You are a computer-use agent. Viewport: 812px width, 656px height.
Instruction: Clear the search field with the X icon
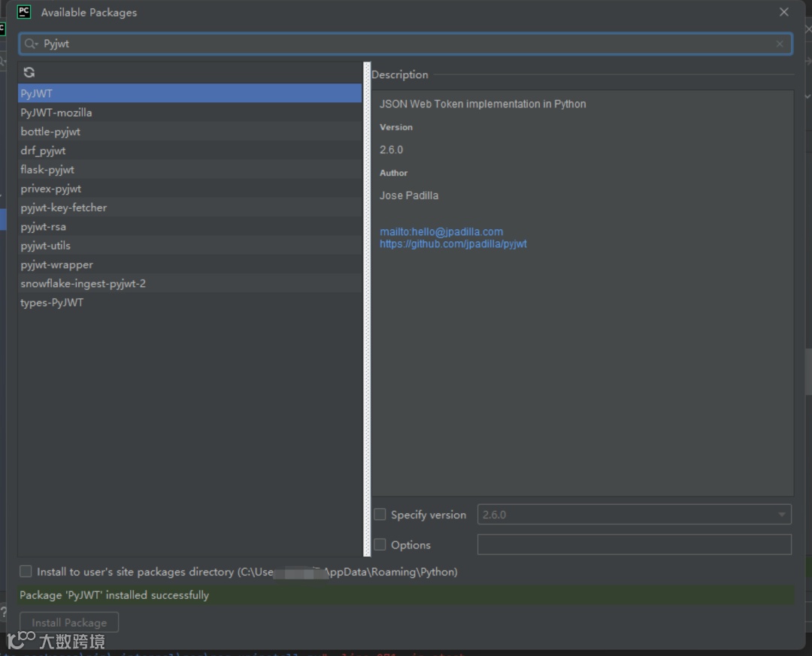coord(780,44)
